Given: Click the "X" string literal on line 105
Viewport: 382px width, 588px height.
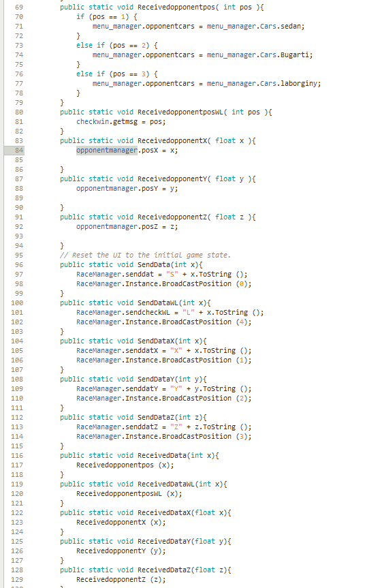Looking at the screenshot, I should pos(176,351).
